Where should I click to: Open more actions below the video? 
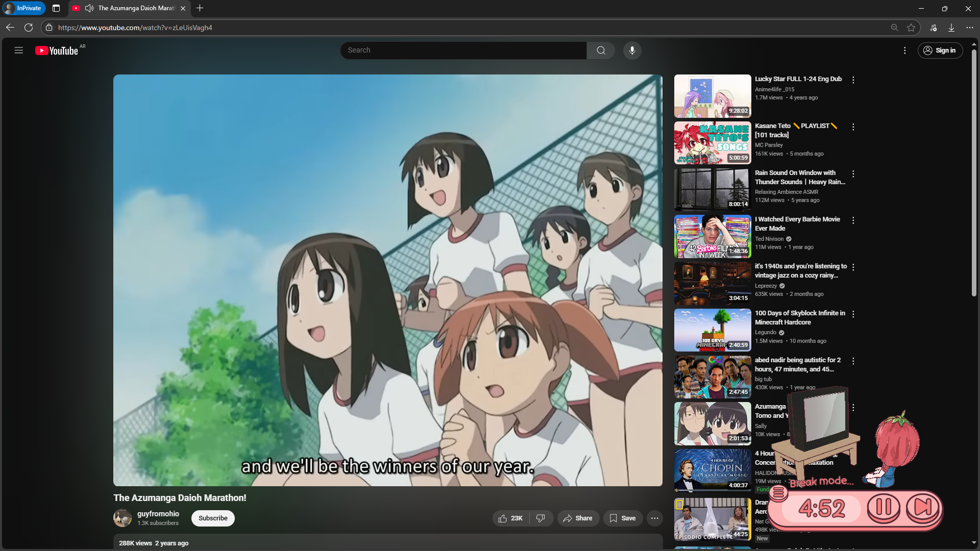tap(654, 518)
